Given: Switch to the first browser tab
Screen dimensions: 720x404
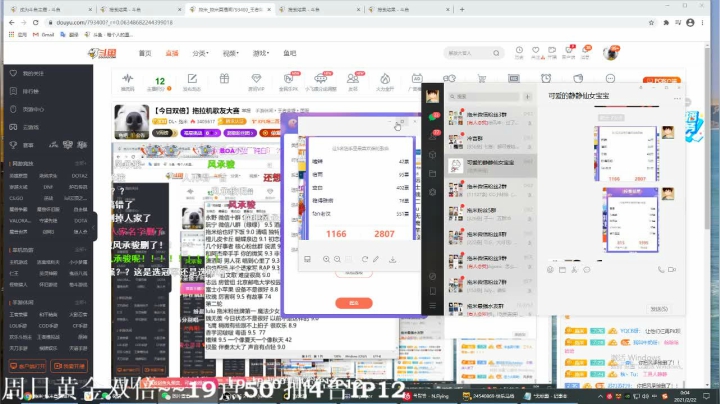Looking at the screenshot, I should (x=51, y=9).
